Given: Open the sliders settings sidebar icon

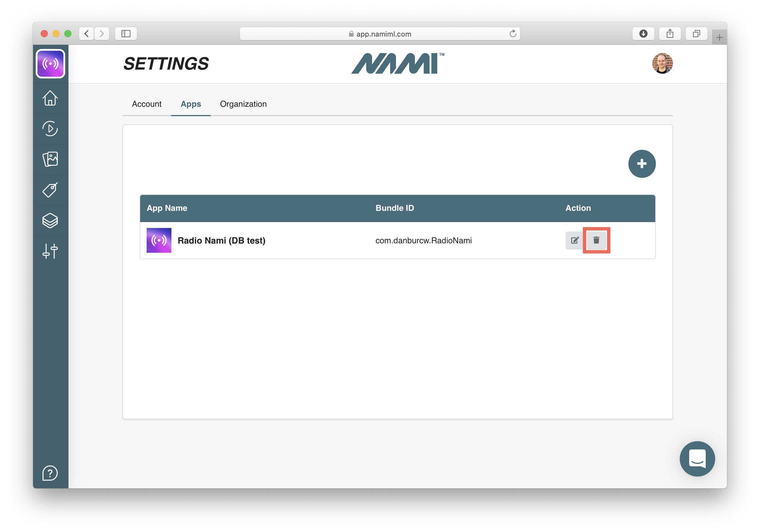Looking at the screenshot, I should 50,251.
